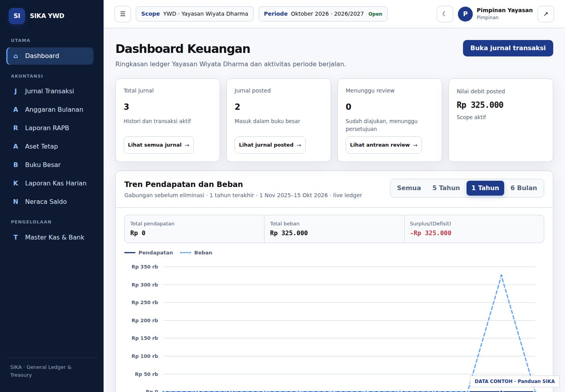Open Jurnal Transaksi in sidebar
The image size is (565, 392).
point(50,91)
